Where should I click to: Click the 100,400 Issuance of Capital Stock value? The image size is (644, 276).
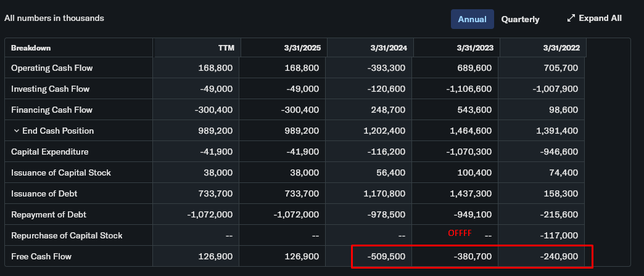(x=474, y=172)
